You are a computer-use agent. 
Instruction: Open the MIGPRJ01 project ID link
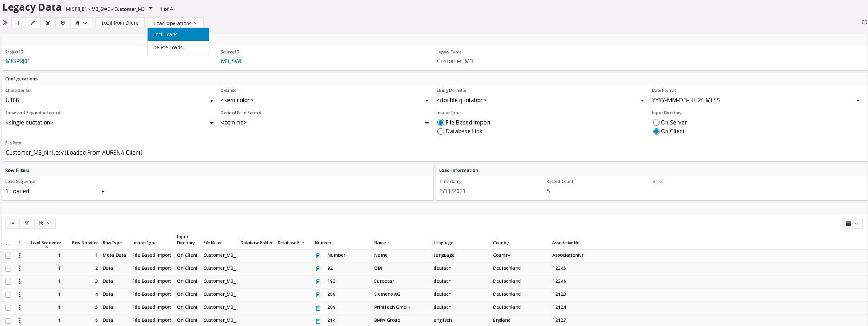pos(18,61)
